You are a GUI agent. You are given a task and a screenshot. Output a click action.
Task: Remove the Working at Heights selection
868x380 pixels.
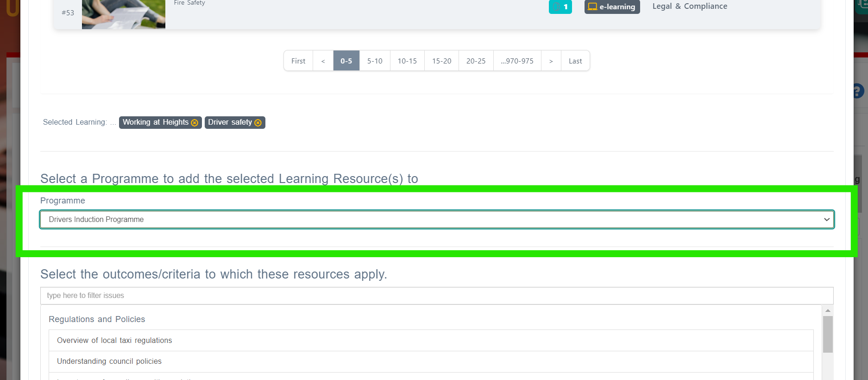pyautogui.click(x=195, y=123)
